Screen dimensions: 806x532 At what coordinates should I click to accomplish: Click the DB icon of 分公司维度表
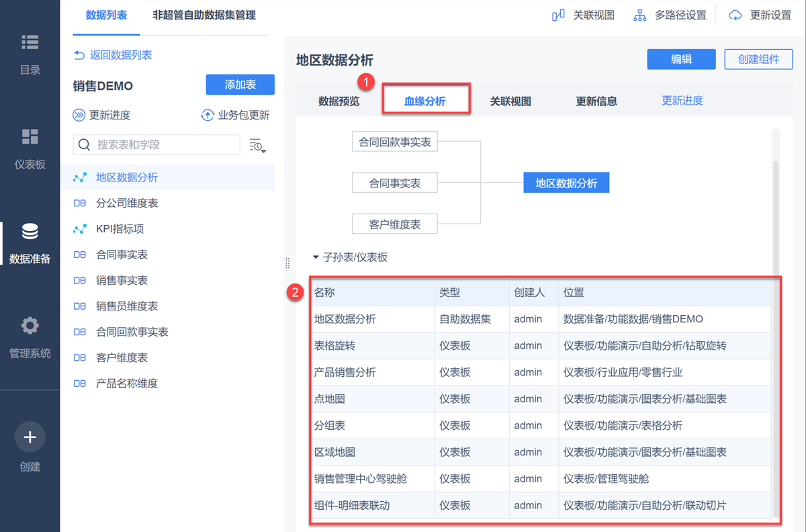[x=80, y=203]
